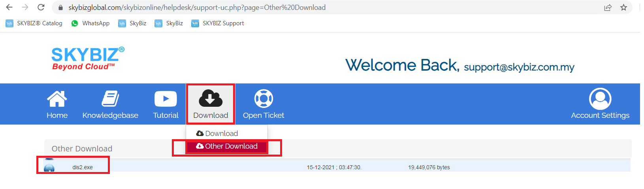Open the Tutorial video icon
The image size is (644, 189).
pos(166,99)
